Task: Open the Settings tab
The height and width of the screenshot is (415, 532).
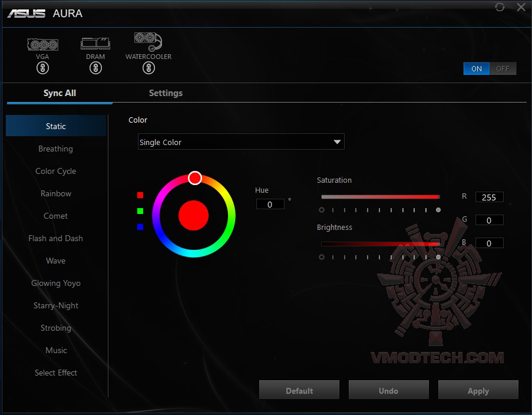Action: tap(166, 93)
